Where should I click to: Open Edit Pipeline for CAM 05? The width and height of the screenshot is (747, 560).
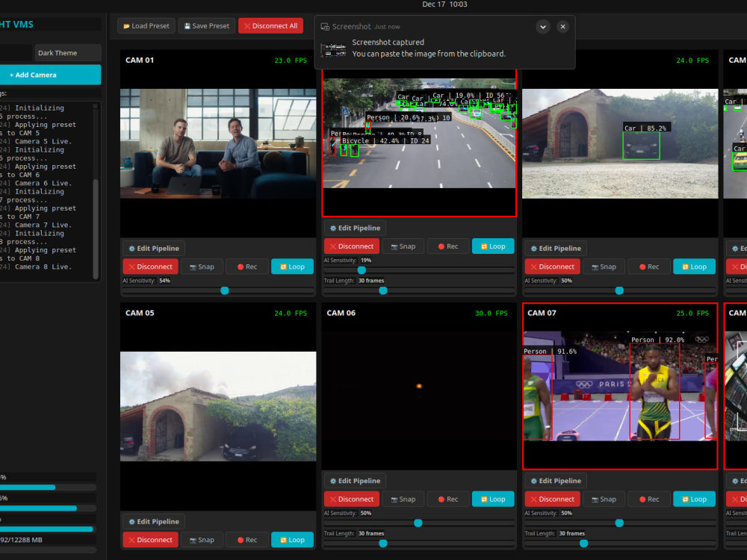click(154, 521)
